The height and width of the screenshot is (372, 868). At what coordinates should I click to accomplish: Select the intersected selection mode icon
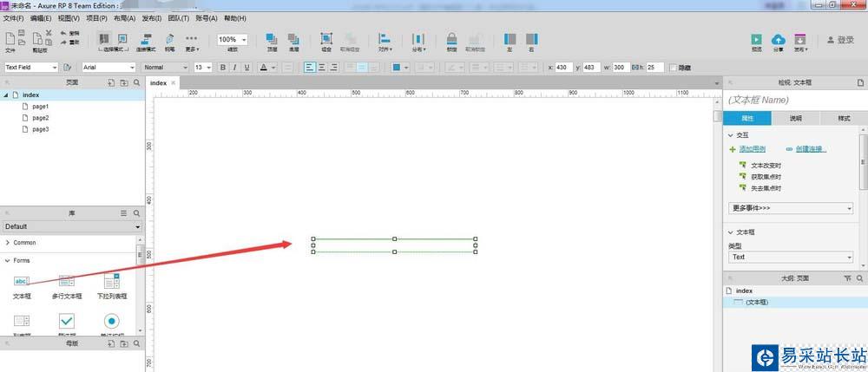(x=104, y=39)
